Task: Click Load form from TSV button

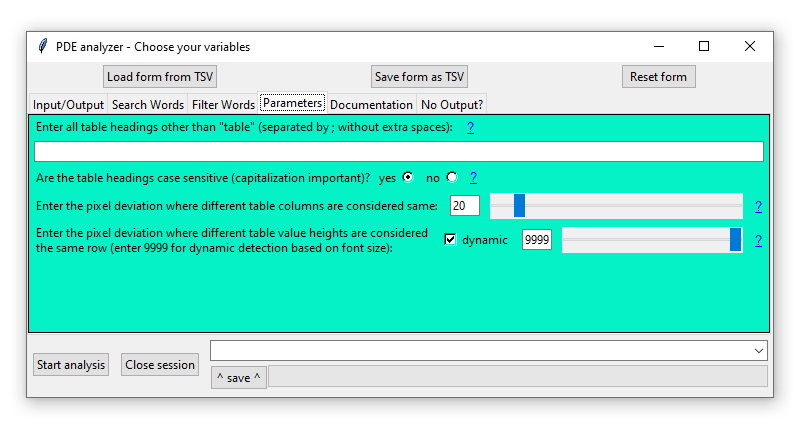Action: 161,77
